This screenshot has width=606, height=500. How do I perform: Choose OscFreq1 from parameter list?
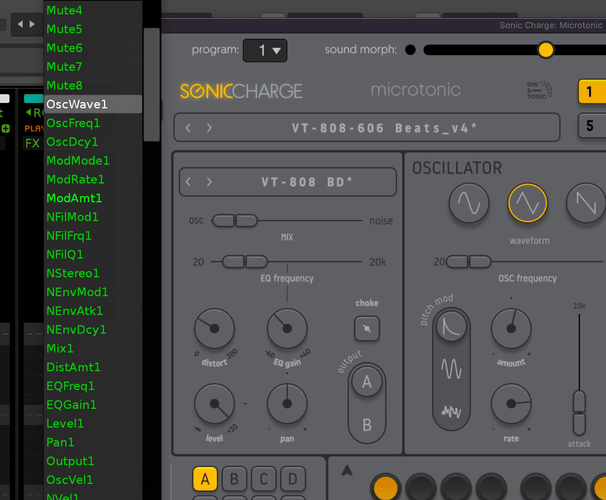pos(73,123)
